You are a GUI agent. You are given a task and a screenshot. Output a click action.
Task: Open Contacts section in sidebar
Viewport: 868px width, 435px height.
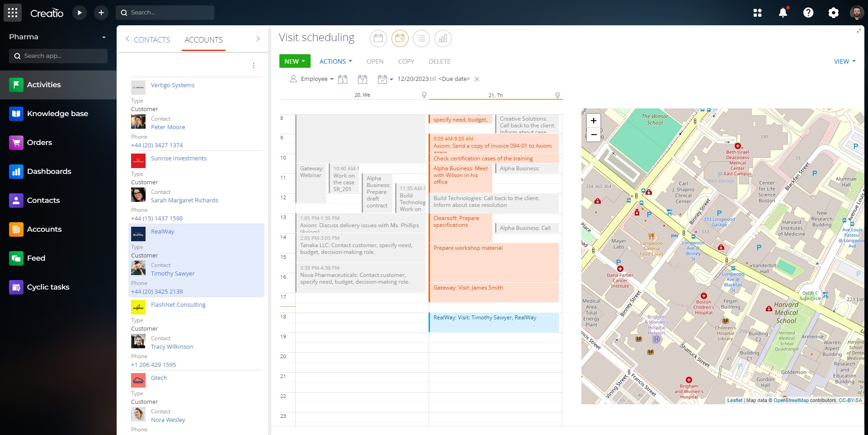click(58, 201)
